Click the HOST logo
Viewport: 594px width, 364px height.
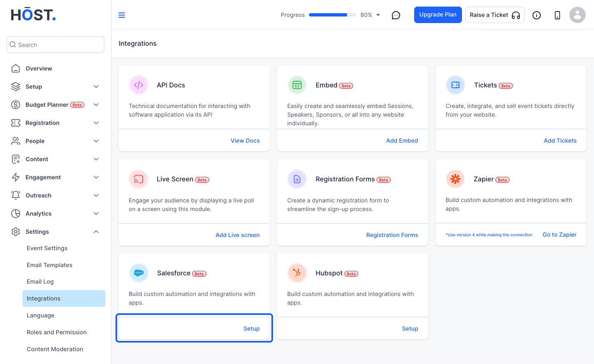tap(33, 14)
